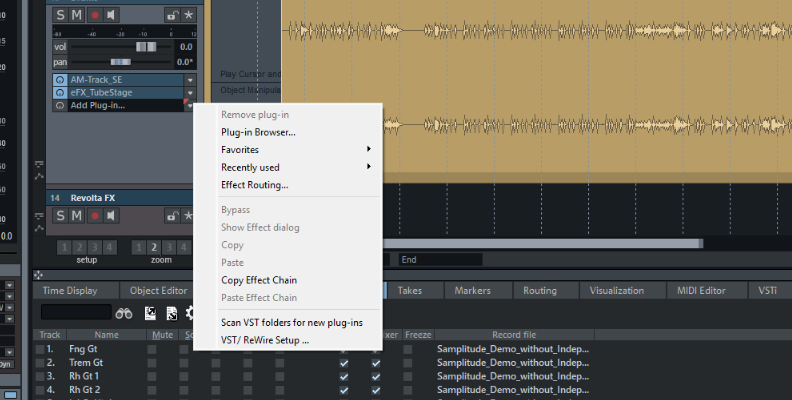Click the lock icon on the top track
The height and width of the screenshot is (400, 792).
click(x=172, y=15)
